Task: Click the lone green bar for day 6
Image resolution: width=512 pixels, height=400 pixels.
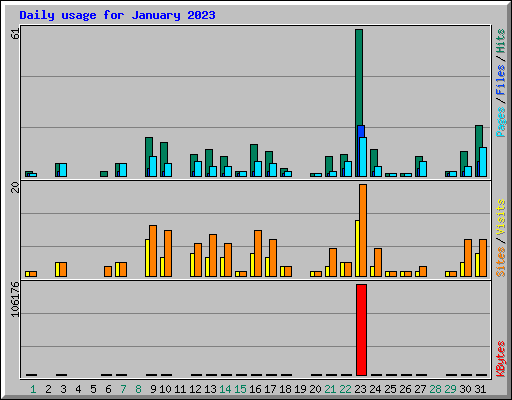Action: tap(104, 174)
